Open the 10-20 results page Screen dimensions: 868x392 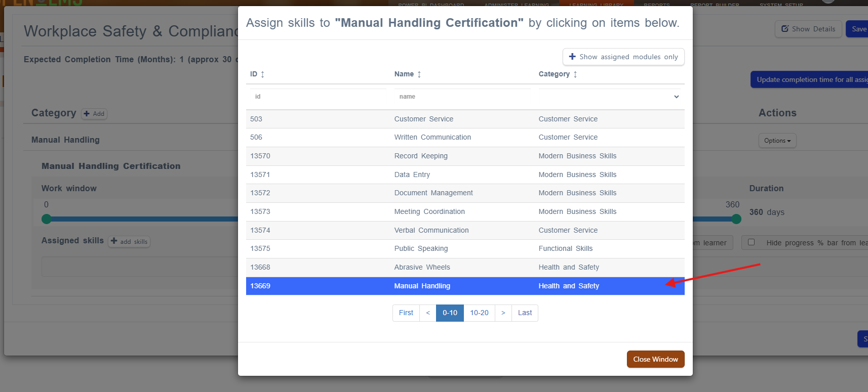479,313
